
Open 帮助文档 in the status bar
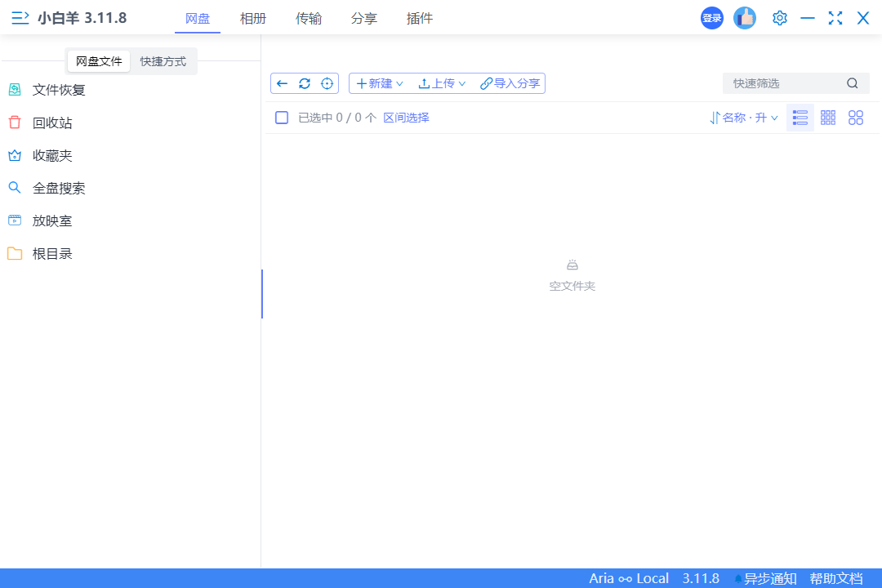[836, 578]
